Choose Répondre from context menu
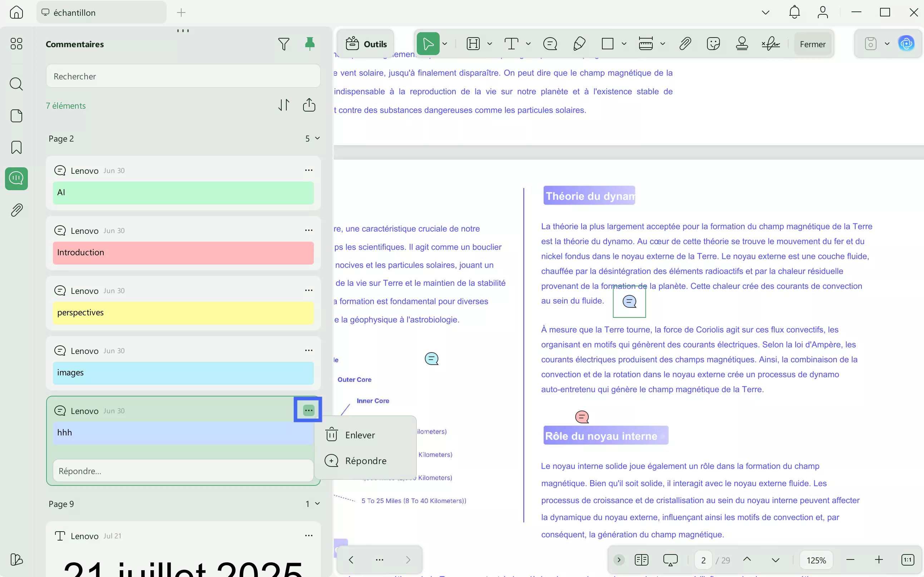Screen dimensions: 924x577 pos(365,461)
